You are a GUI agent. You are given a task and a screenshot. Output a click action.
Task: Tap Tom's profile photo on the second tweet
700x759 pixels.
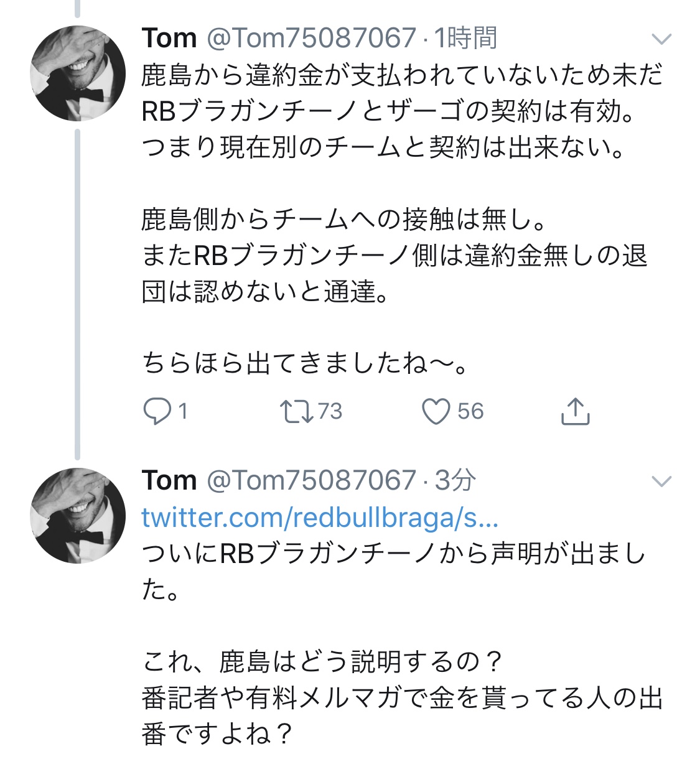(78, 516)
